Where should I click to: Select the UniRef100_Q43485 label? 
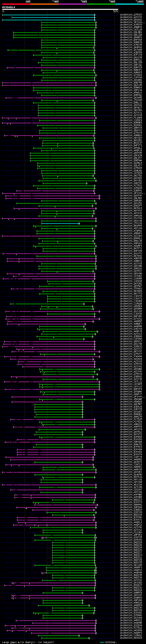131,98
